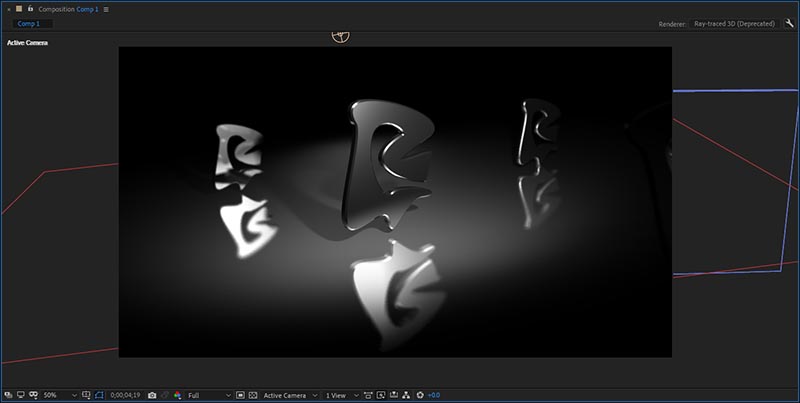The image size is (800, 403).
Task: Toggle the Region of Interest icon
Action: [99, 395]
